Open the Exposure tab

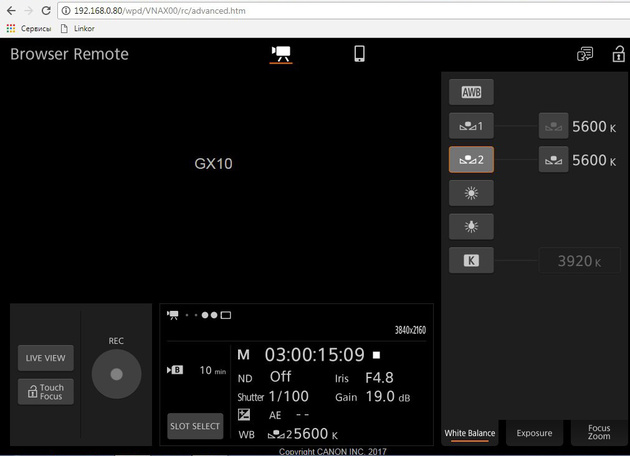tap(534, 433)
